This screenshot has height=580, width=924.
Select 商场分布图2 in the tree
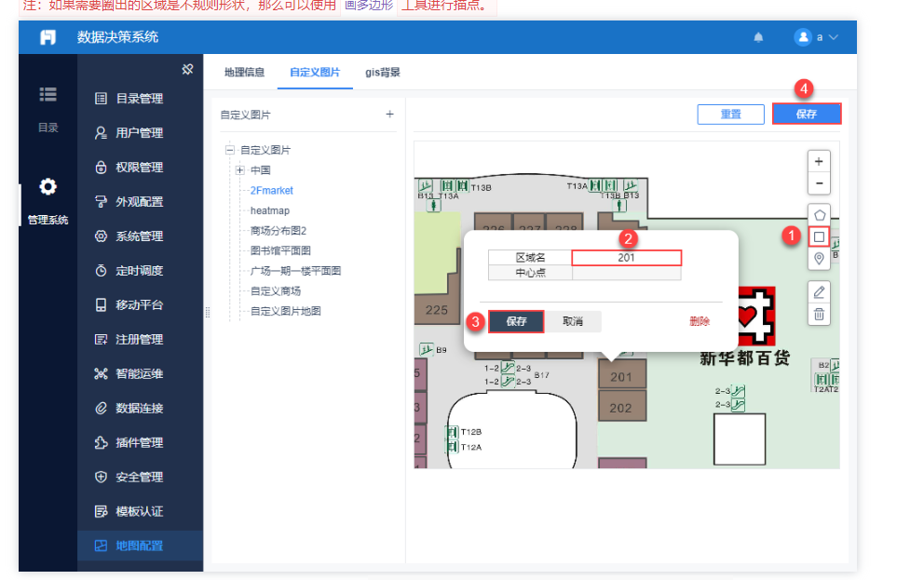pos(279,231)
